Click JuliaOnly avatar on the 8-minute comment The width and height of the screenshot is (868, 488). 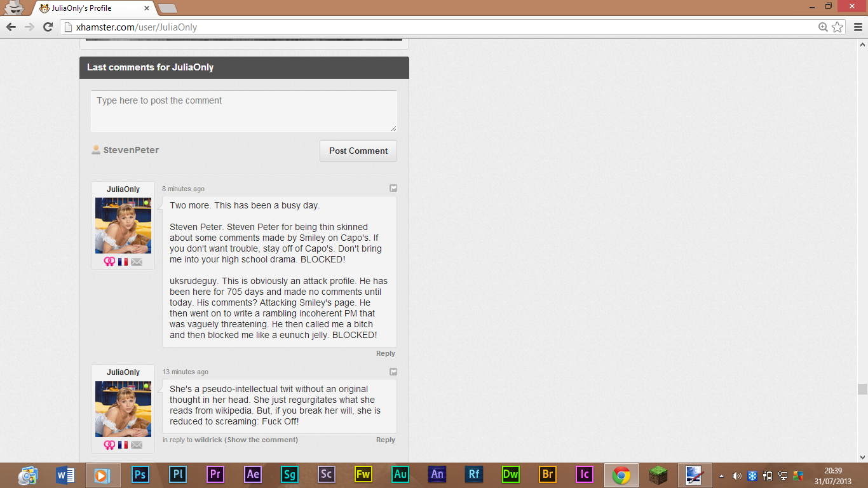click(123, 226)
